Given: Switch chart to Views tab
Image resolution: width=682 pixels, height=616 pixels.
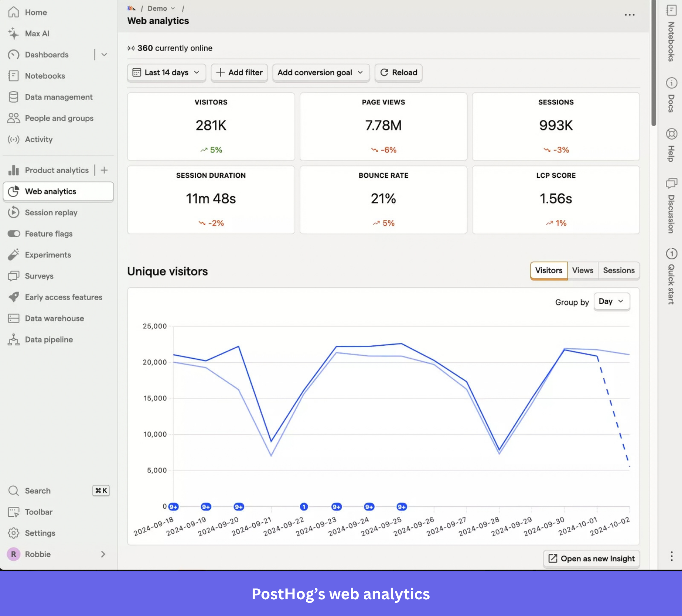Looking at the screenshot, I should [583, 271].
